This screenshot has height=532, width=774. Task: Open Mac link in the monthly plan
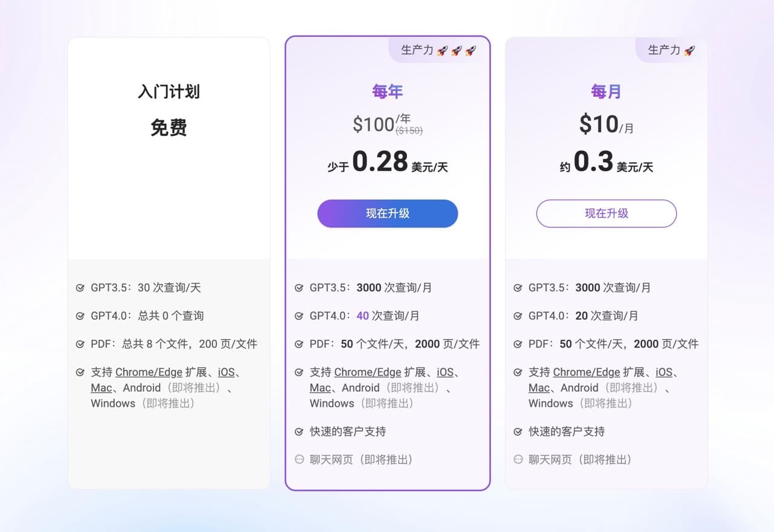point(539,388)
